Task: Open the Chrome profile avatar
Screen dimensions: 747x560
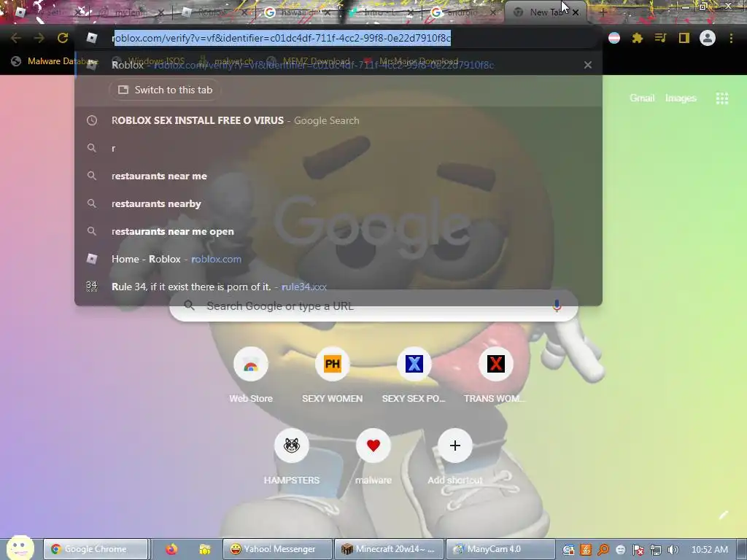Action: coord(708,38)
